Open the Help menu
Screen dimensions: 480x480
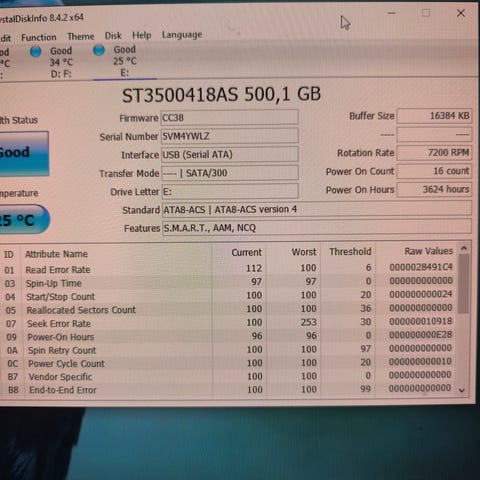142,35
